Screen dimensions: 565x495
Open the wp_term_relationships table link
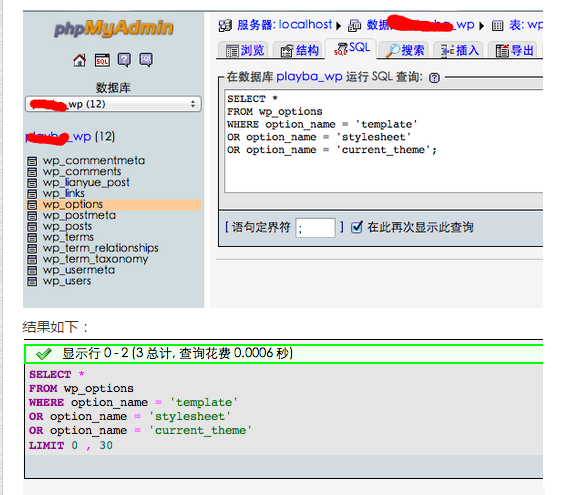point(101,249)
